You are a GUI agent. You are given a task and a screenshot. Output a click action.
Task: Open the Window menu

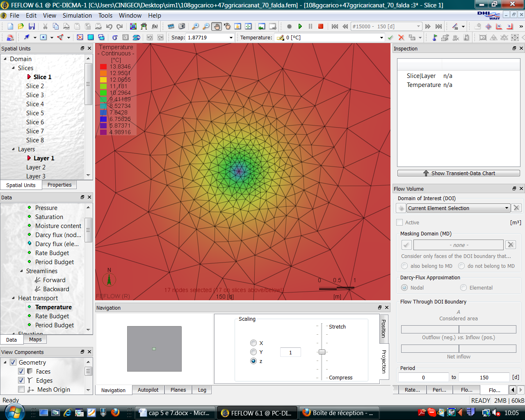coord(130,15)
